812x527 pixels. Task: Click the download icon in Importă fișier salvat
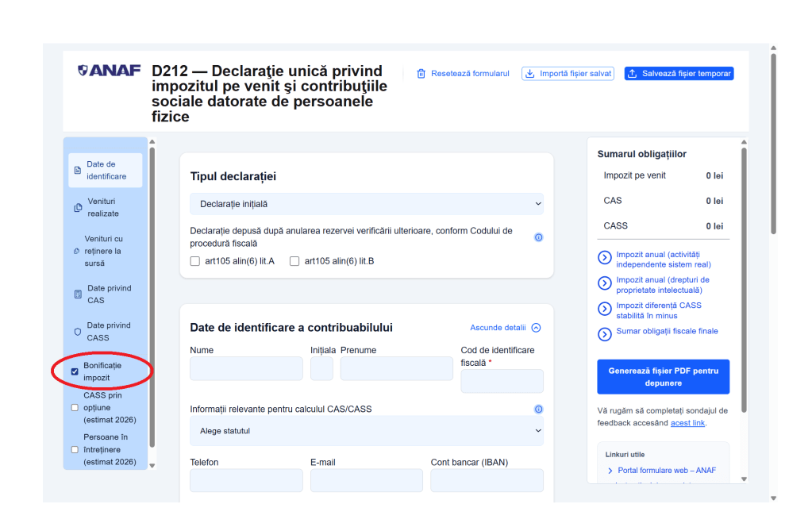click(x=529, y=73)
